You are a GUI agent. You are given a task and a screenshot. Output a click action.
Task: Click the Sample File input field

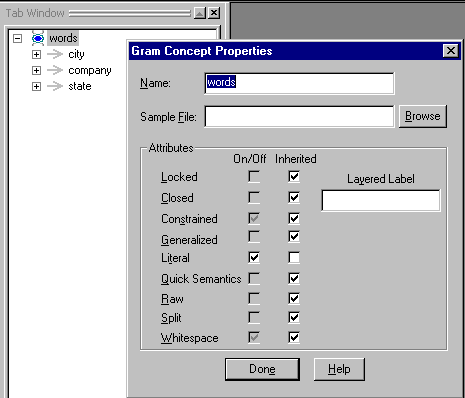click(x=299, y=116)
